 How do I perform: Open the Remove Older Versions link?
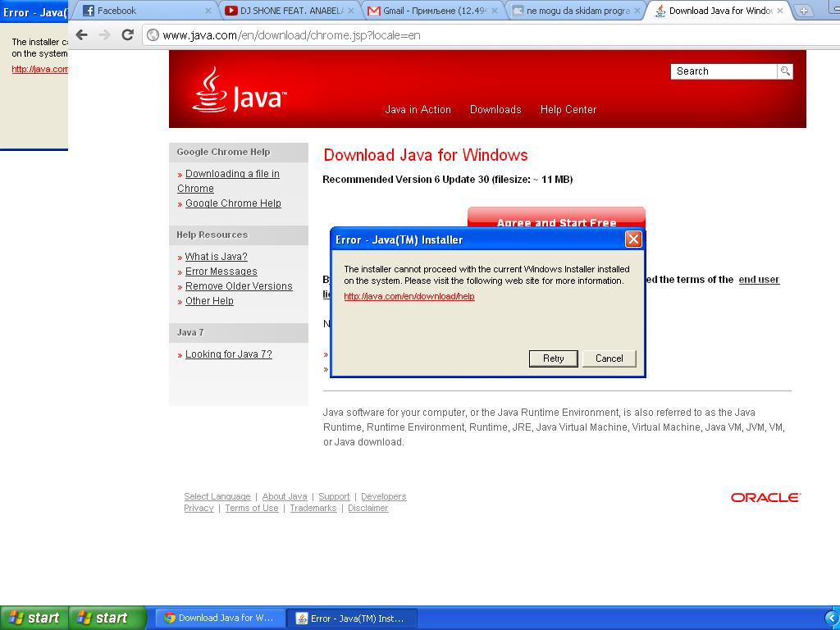(239, 286)
